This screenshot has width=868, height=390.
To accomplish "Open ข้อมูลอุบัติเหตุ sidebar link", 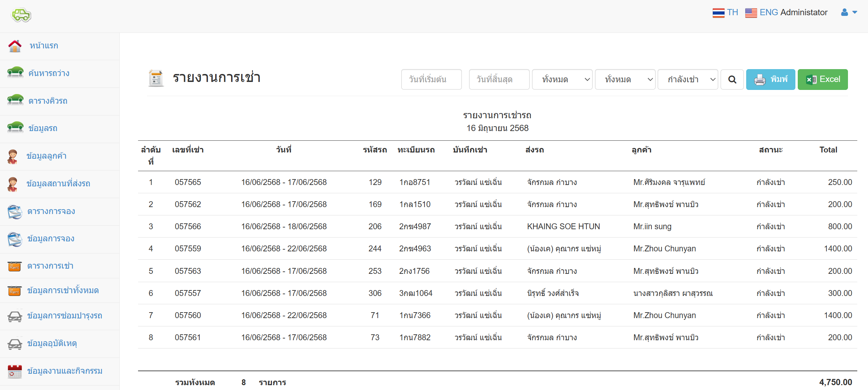I will [x=52, y=343].
